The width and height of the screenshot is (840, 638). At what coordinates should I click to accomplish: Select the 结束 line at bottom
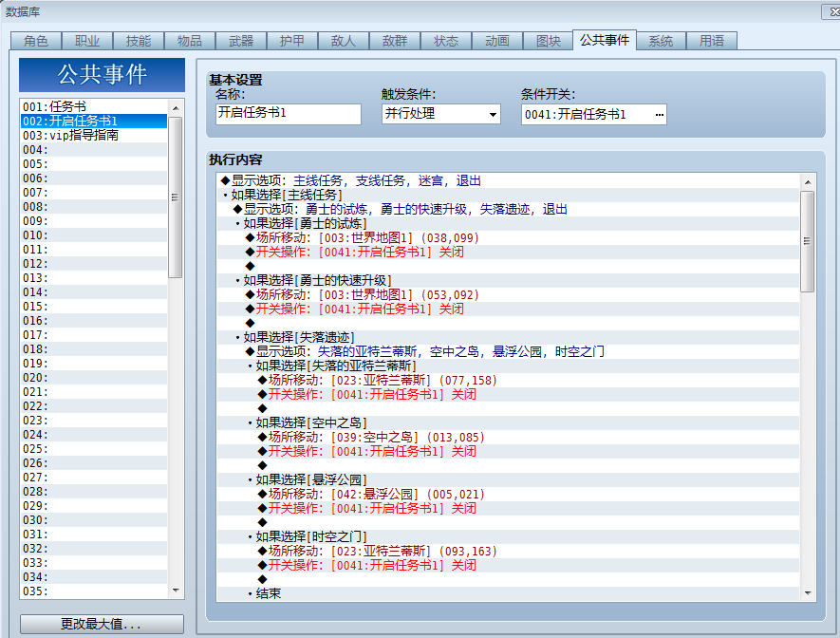[508, 594]
